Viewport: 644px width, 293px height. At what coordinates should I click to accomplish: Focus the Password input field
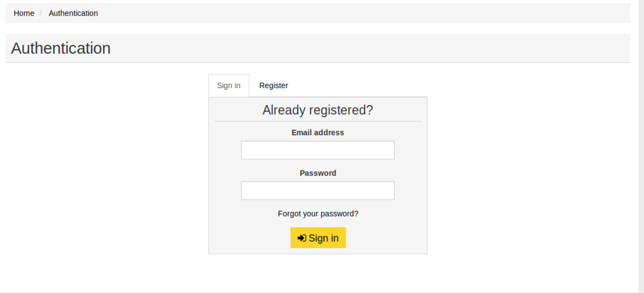(x=317, y=191)
